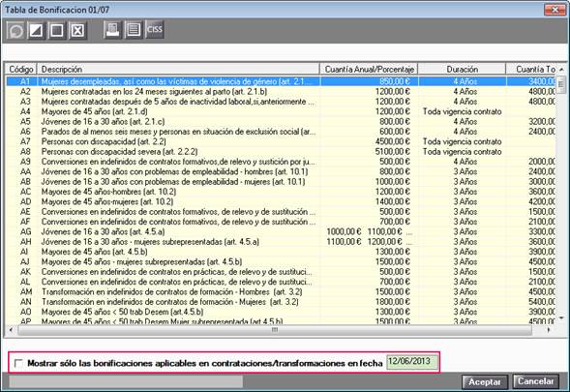Click the crossed-out square toolbar icon
The width and height of the screenshot is (570, 392).
coord(77,30)
